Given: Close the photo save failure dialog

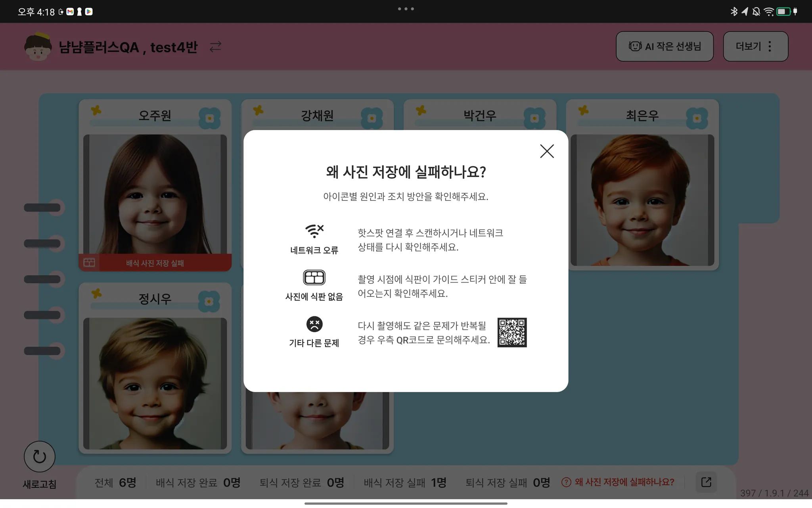Looking at the screenshot, I should point(547,151).
